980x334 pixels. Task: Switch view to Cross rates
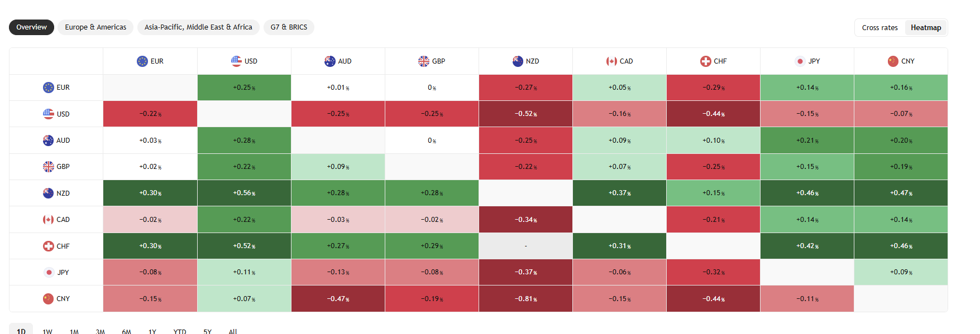pyautogui.click(x=879, y=28)
